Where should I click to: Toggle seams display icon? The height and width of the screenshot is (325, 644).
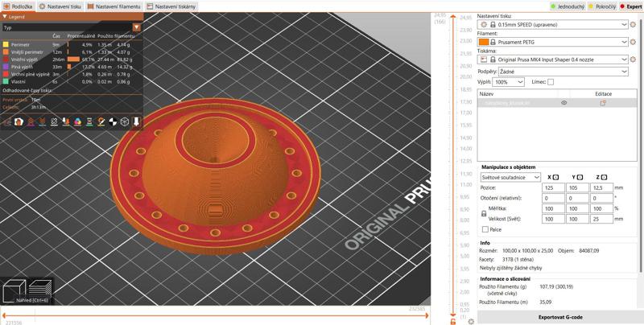pyautogui.click(x=54, y=122)
